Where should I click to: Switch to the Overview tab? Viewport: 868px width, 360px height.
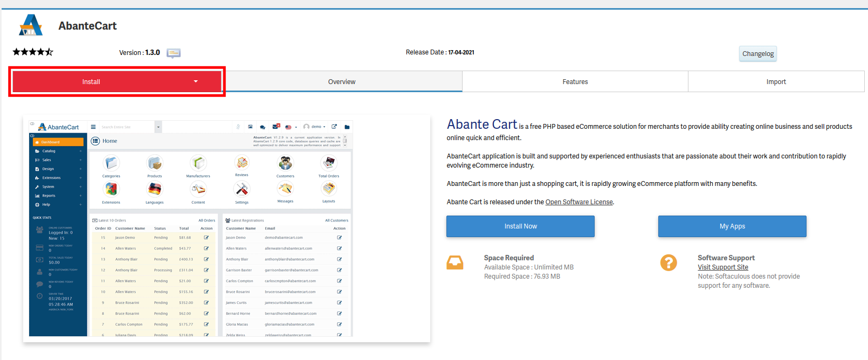[x=342, y=82]
